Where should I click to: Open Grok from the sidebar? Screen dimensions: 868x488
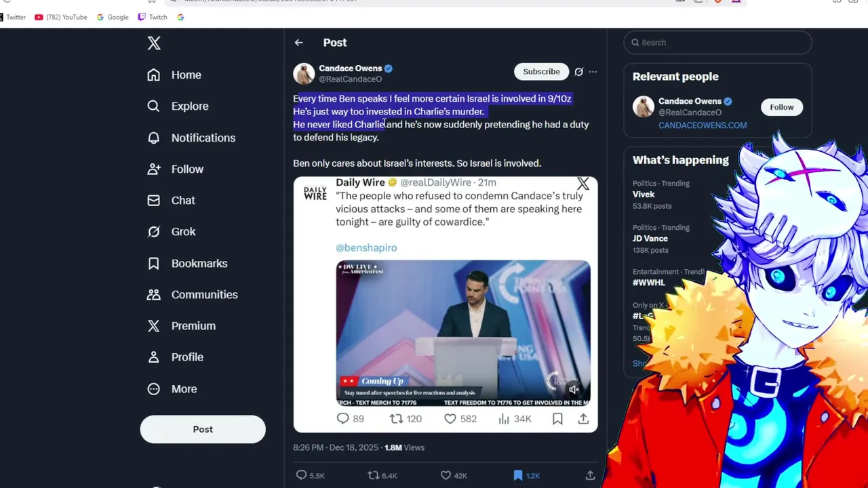pyautogui.click(x=172, y=231)
